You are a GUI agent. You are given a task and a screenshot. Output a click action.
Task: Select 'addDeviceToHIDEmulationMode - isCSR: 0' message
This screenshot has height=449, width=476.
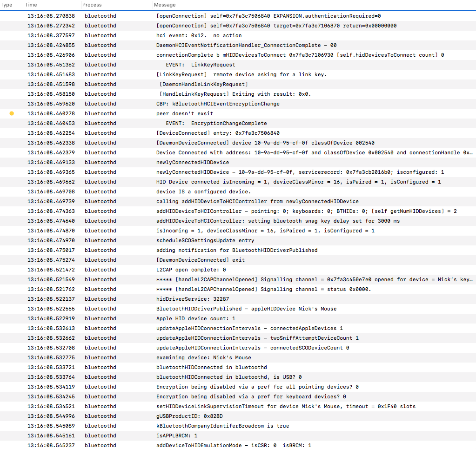point(234,445)
